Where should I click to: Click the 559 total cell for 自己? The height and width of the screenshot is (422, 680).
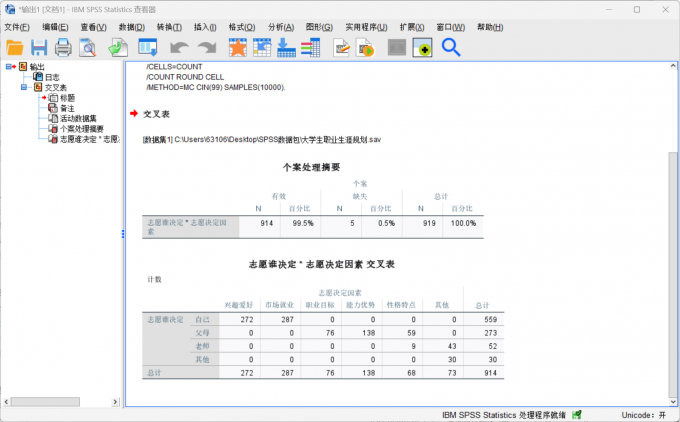(490, 320)
